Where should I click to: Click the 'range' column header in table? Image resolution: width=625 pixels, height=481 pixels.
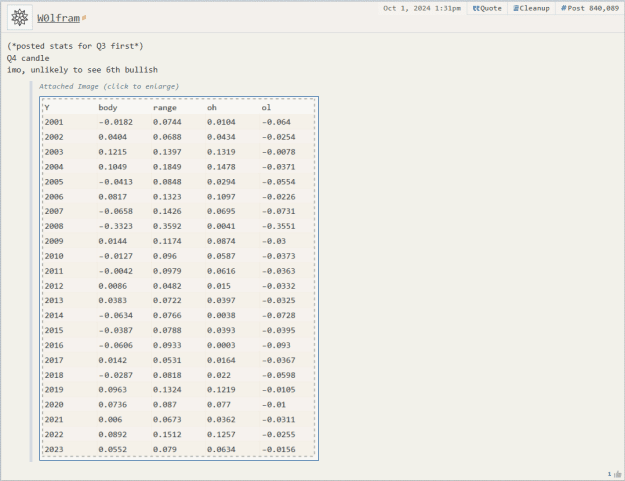tap(165, 108)
